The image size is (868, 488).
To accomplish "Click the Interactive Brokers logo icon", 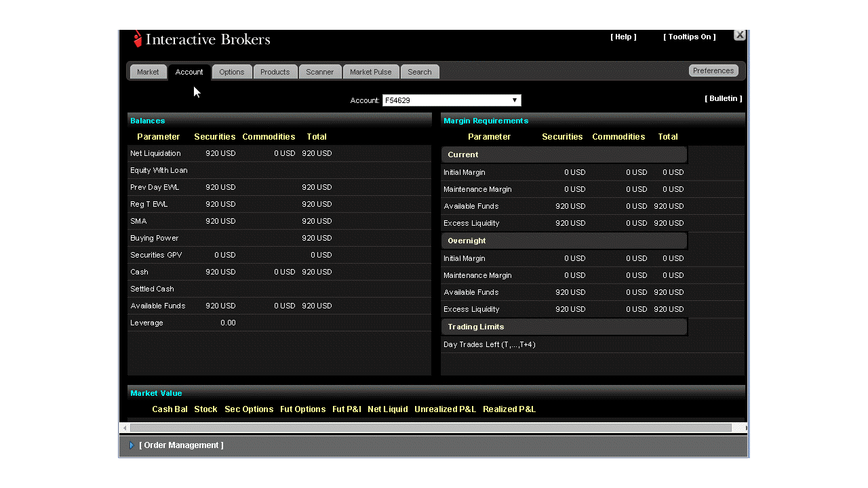I will coord(138,39).
